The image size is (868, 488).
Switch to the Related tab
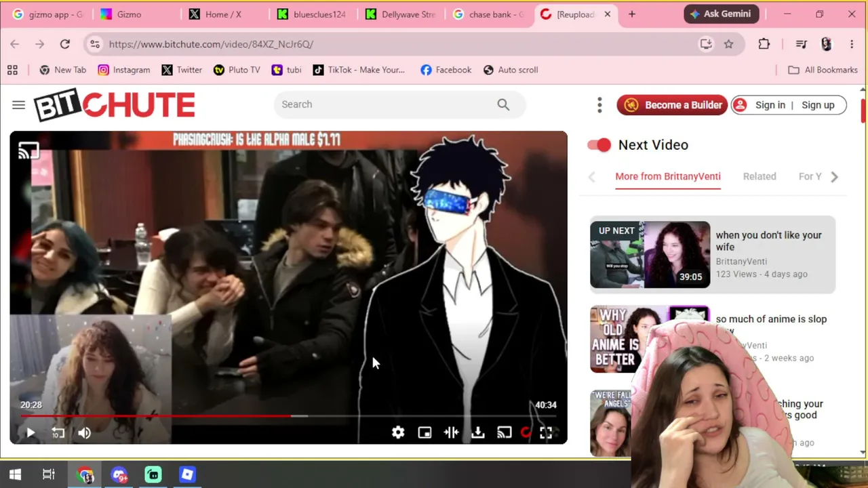[x=759, y=176]
